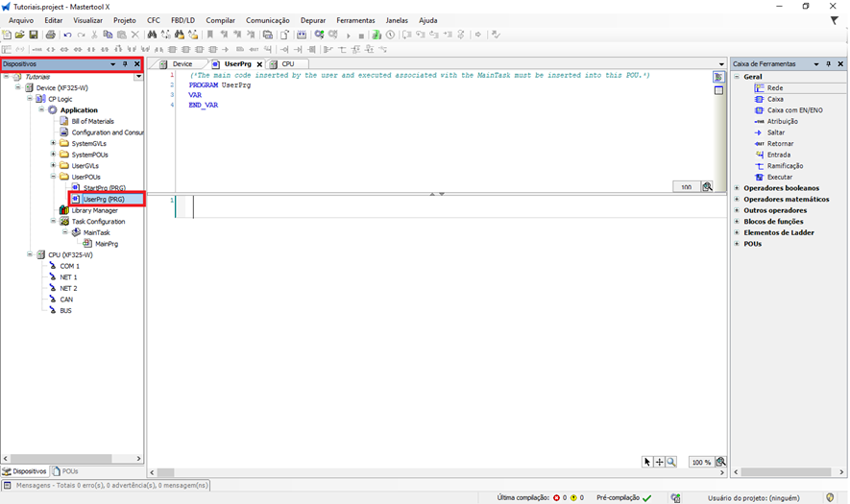Pin the Dispositivos panel
This screenshot has width=850, height=504.
pos(125,64)
